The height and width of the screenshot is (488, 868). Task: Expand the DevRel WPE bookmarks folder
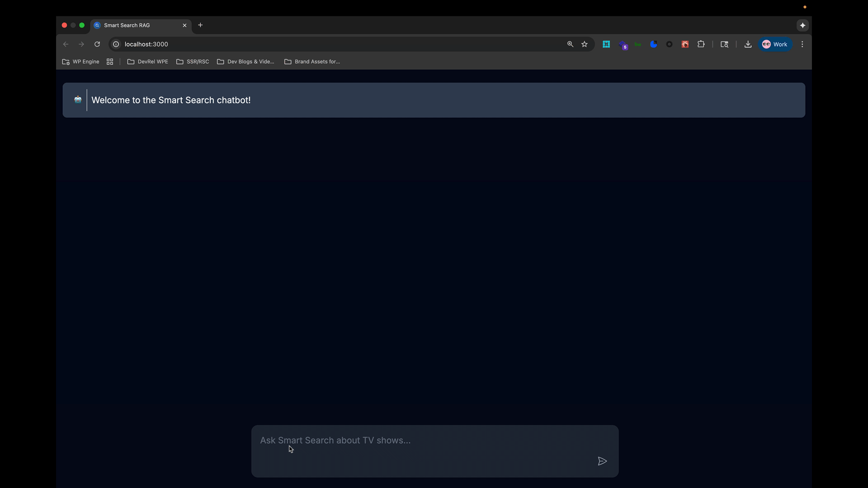click(x=148, y=61)
